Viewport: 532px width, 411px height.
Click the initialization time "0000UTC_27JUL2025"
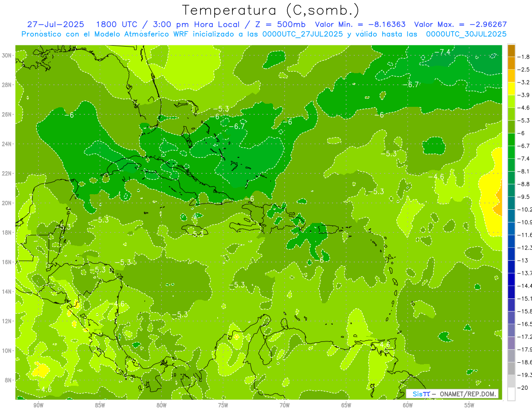click(x=303, y=34)
